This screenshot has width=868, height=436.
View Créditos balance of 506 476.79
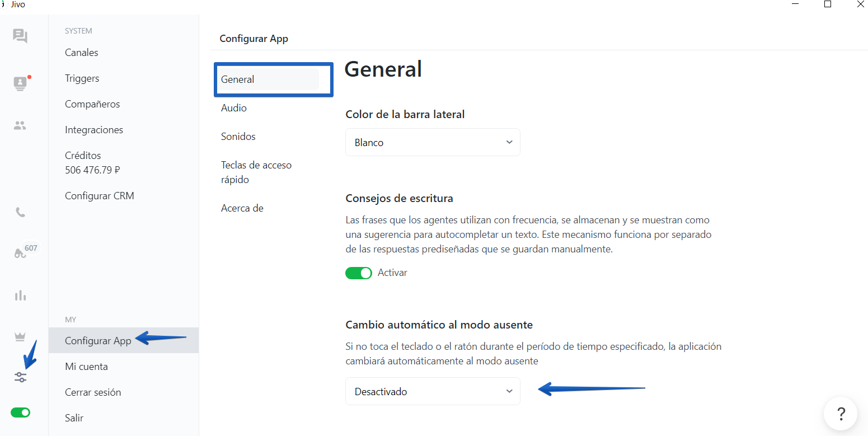(92, 162)
